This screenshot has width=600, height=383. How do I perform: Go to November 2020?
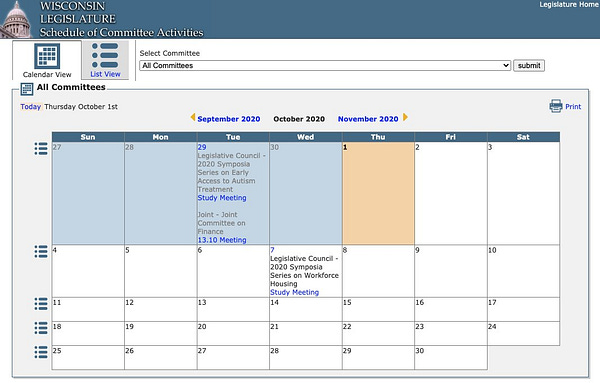(x=368, y=119)
